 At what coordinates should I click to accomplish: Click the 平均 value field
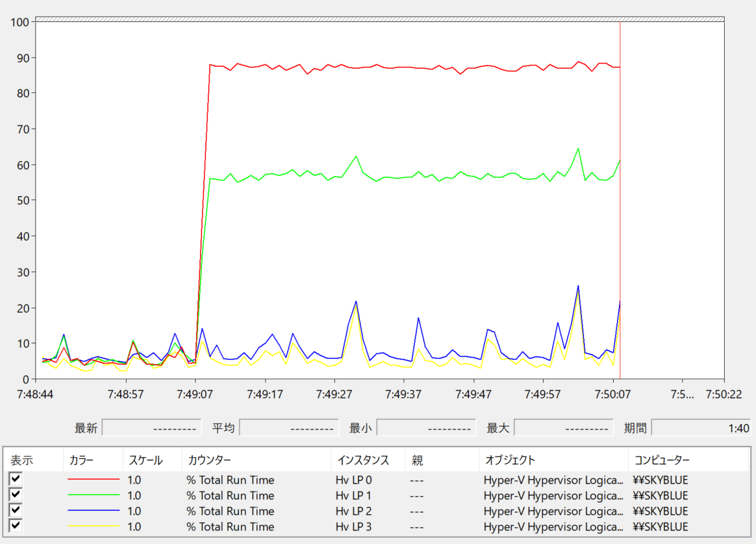[x=289, y=427]
